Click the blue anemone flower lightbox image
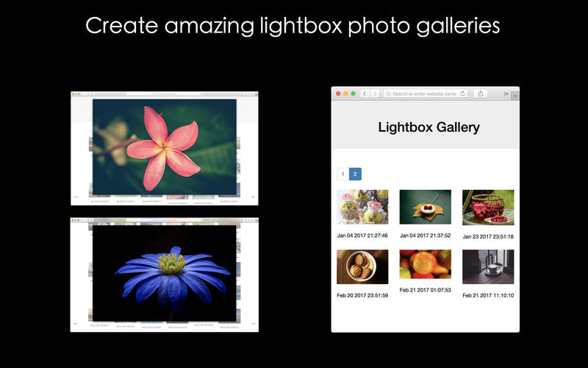Image resolution: width=588 pixels, height=368 pixels. pos(165,272)
